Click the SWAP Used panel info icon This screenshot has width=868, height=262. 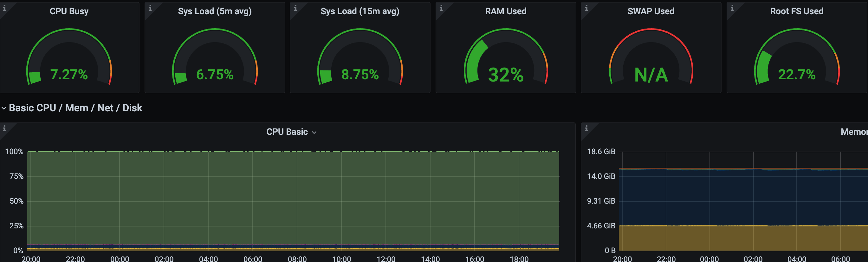tap(586, 8)
